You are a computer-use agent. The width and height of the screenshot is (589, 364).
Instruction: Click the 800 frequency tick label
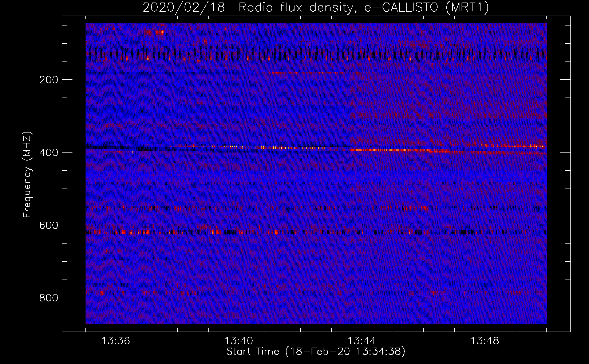(x=48, y=298)
